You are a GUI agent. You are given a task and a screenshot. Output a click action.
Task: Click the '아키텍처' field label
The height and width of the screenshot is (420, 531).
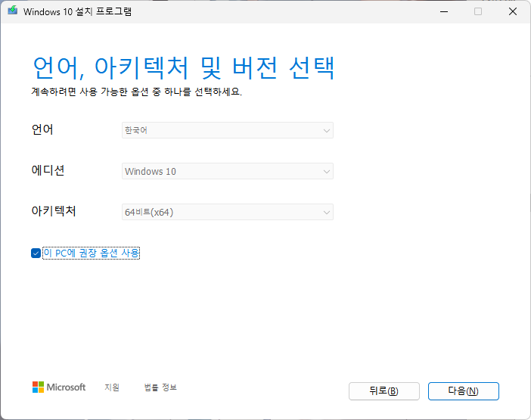[x=54, y=211]
